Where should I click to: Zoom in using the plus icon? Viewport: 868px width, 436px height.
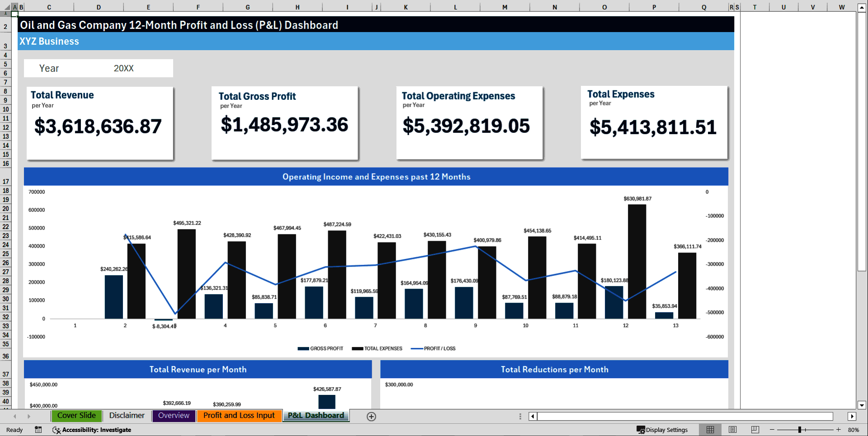(839, 430)
